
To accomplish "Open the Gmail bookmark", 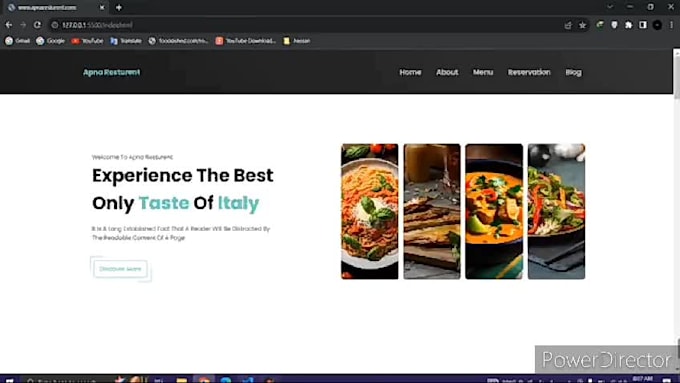I will (17, 41).
